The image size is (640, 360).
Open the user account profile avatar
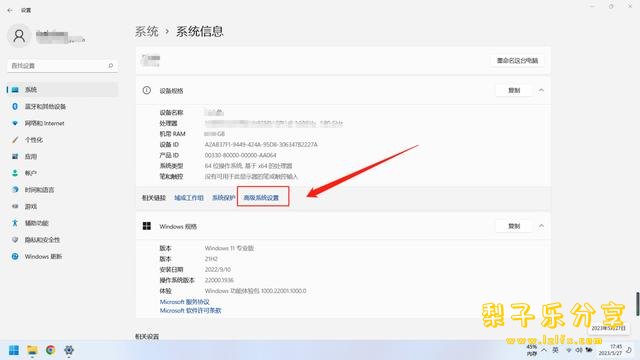click(x=19, y=36)
